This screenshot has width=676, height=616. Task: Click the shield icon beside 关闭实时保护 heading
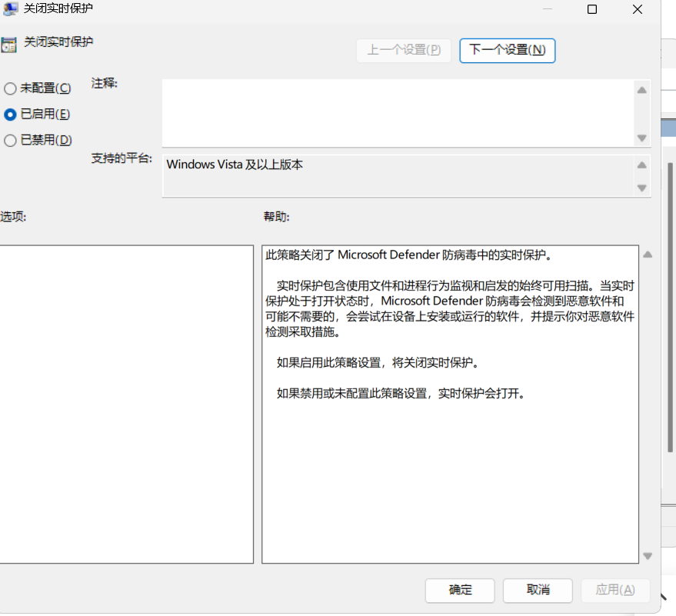[9, 45]
